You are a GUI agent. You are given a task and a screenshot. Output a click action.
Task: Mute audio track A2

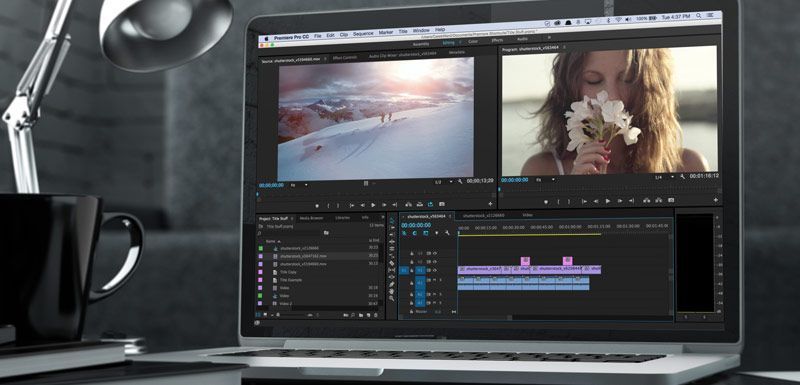point(435,294)
